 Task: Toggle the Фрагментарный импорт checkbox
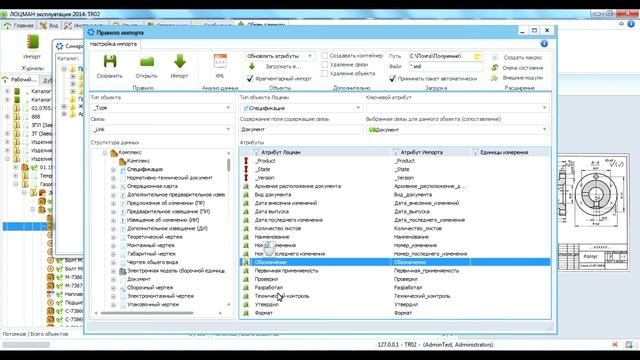pyautogui.click(x=250, y=78)
